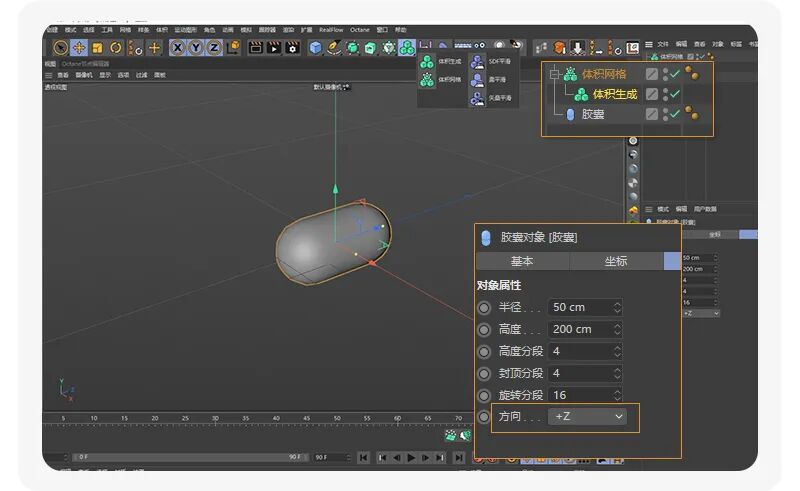Open the small +Z dropdown in background panel
This screenshot has height=491, width=800.
point(701,313)
